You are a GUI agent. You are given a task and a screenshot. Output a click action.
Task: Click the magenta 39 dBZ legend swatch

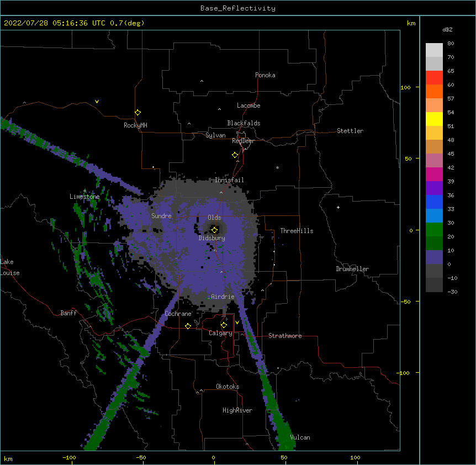(x=434, y=174)
